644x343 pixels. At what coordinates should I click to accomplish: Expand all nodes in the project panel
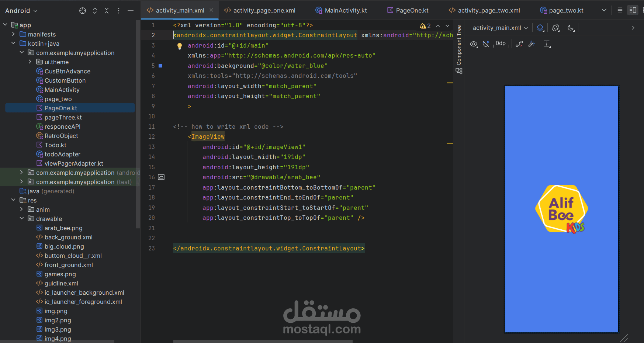tap(95, 11)
